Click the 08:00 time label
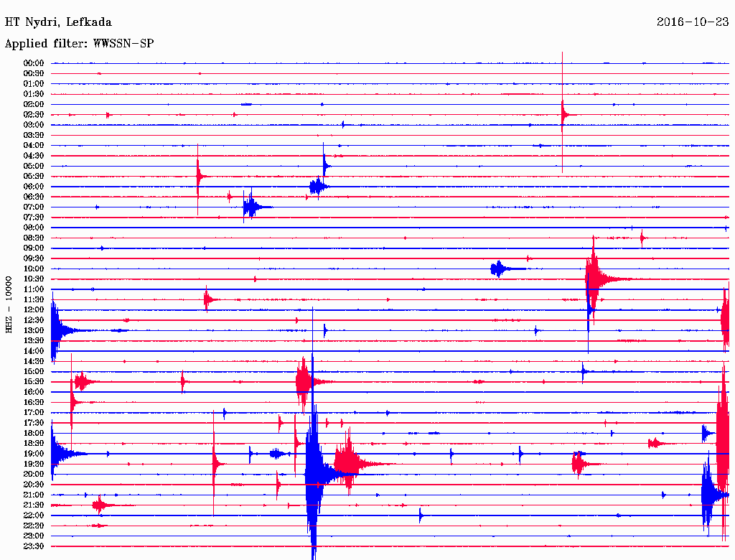Viewport: 735px width, 560px height. tap(34, 228)
